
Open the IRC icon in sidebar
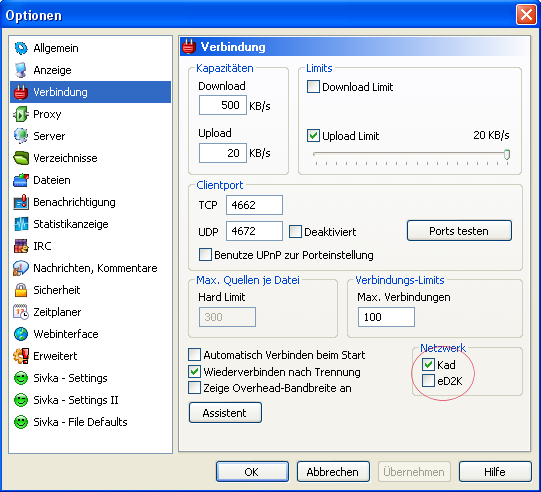point(21,246)
